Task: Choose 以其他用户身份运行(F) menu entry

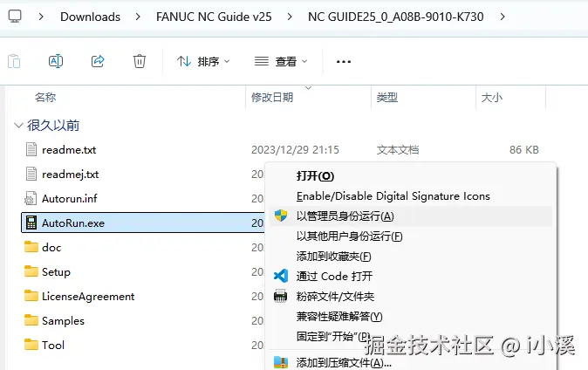Action: pyautogui.click(x=349, y=236)
